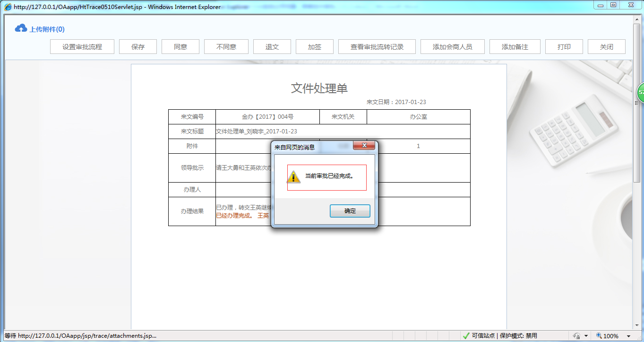
Task: Click the green 57 badge on the right edge
Action: pyautogui.click(x=641, y=91)
